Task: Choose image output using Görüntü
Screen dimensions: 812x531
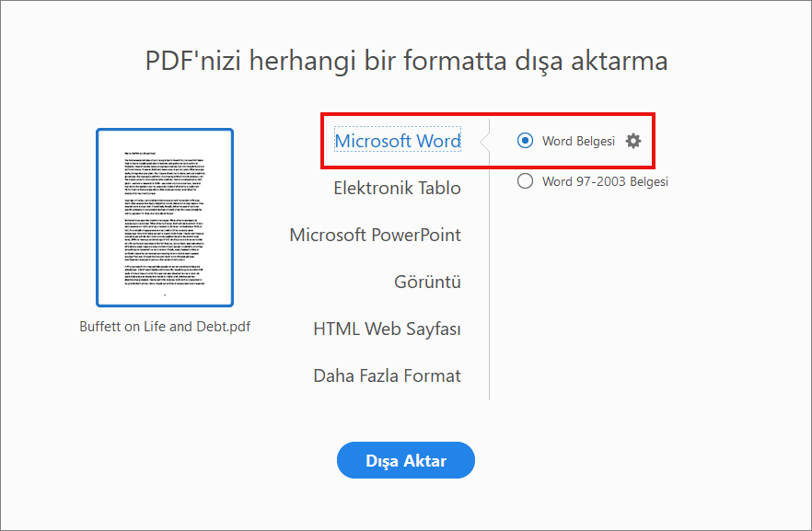Action: pyautogui.click(x=428, y=282)
